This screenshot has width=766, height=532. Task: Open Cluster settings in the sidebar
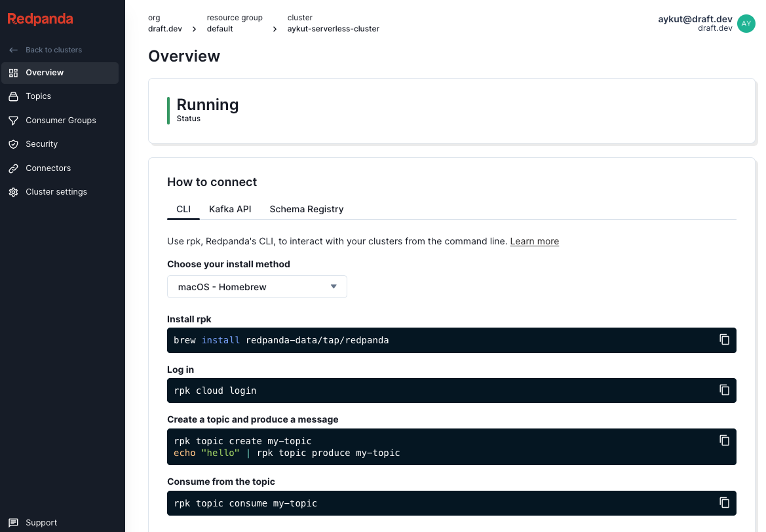[x=60, y=192]
